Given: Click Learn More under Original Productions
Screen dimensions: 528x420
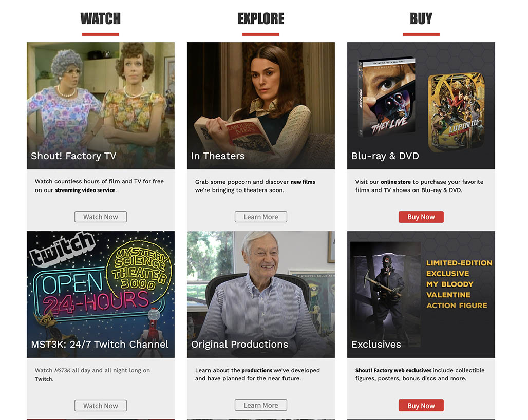Looking at the screenshot, I should tap(261, 405).
